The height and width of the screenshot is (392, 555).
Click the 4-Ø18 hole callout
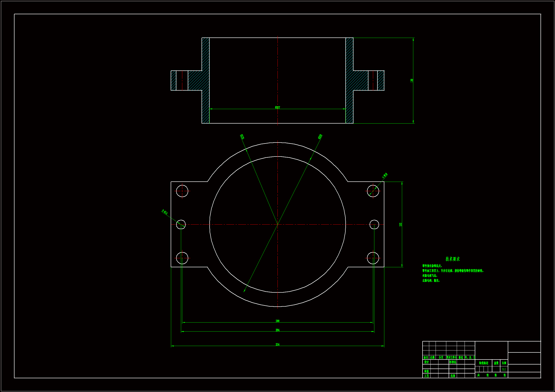[385, 175]
